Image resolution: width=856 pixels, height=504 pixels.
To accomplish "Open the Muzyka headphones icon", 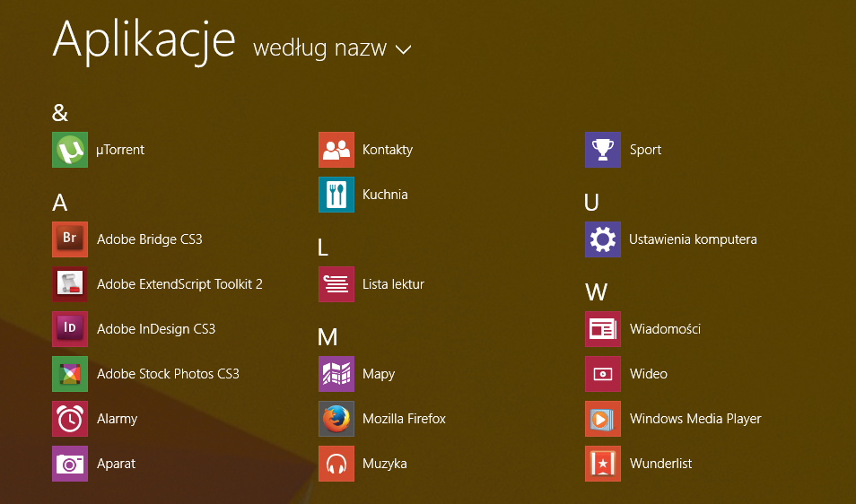I will tap(336, 464).
